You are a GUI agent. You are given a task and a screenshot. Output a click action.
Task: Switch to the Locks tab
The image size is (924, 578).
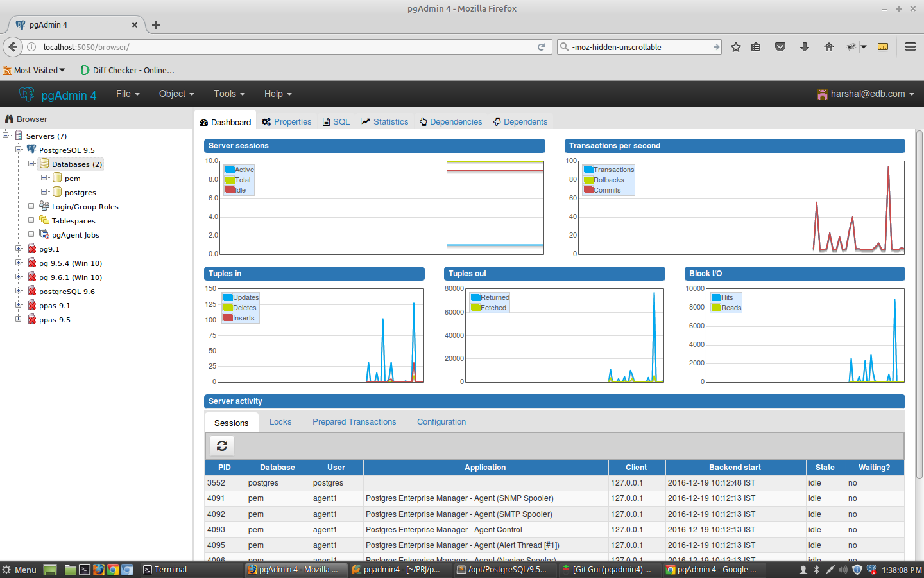(280, 422)
